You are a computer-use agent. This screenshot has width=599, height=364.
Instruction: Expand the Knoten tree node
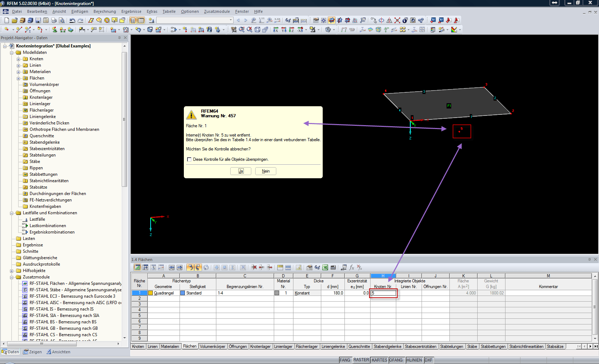pyautogui.click(x=18, y=59)
